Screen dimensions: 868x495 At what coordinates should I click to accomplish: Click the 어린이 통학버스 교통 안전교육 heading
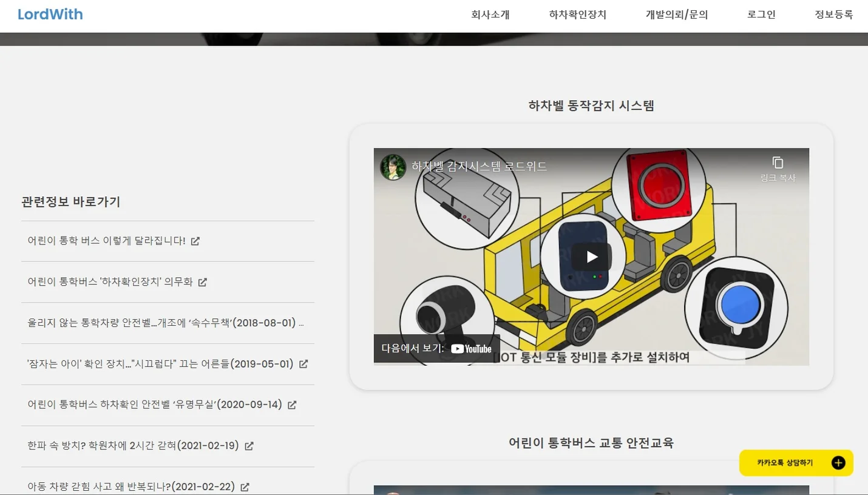pyautogui.click(x=591, y=443)
